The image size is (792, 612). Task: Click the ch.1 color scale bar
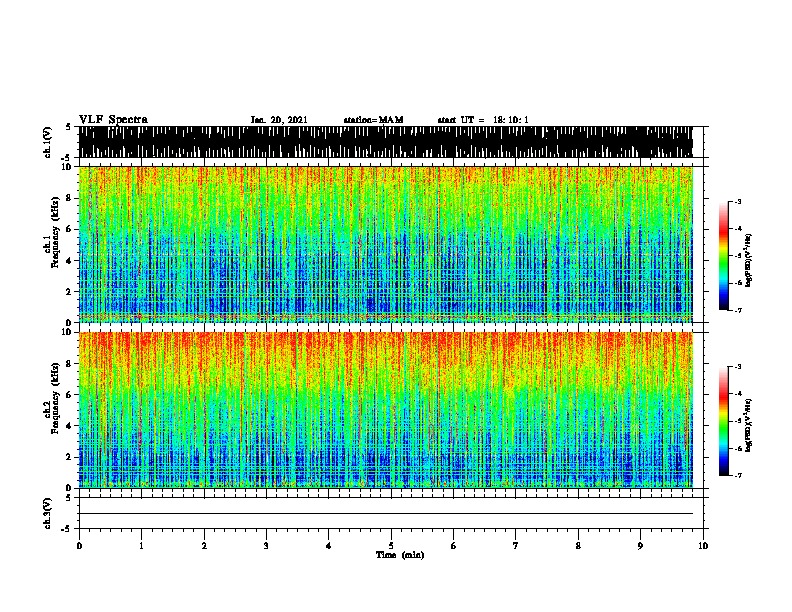coord(724,256)
